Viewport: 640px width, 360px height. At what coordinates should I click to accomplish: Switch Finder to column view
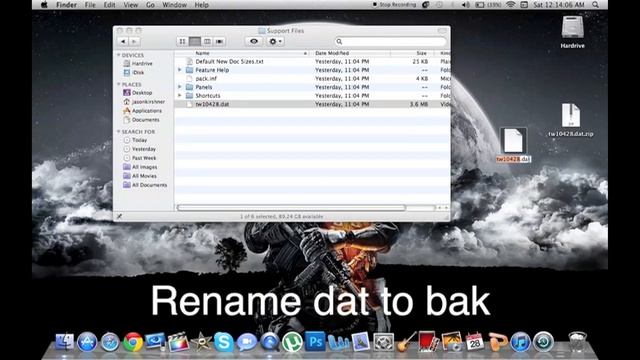coord(207,41)
